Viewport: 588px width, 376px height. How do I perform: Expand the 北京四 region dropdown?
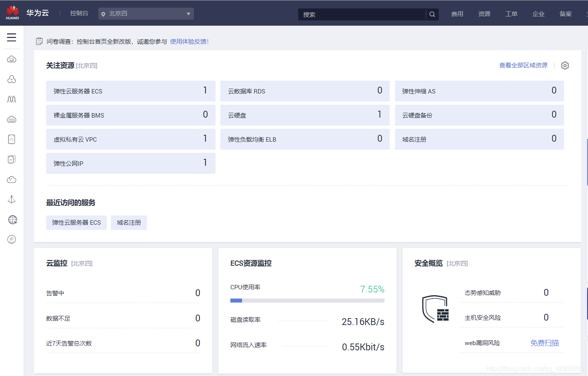point(146,14)
